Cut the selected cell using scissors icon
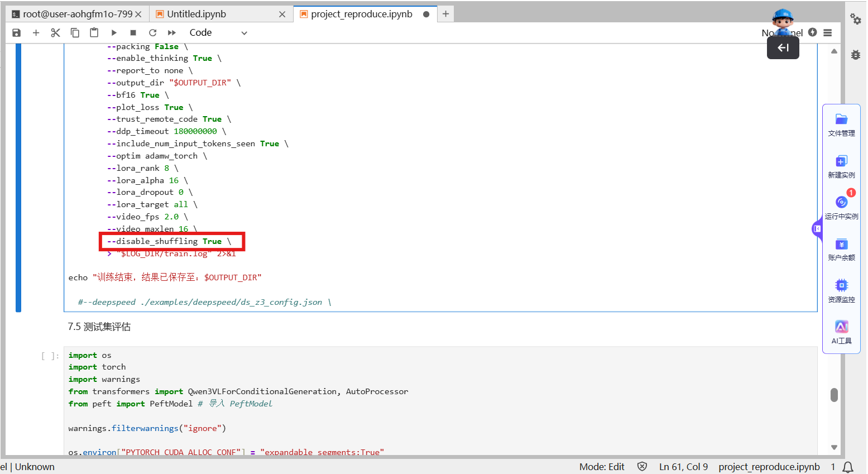 tap(55, 33)
